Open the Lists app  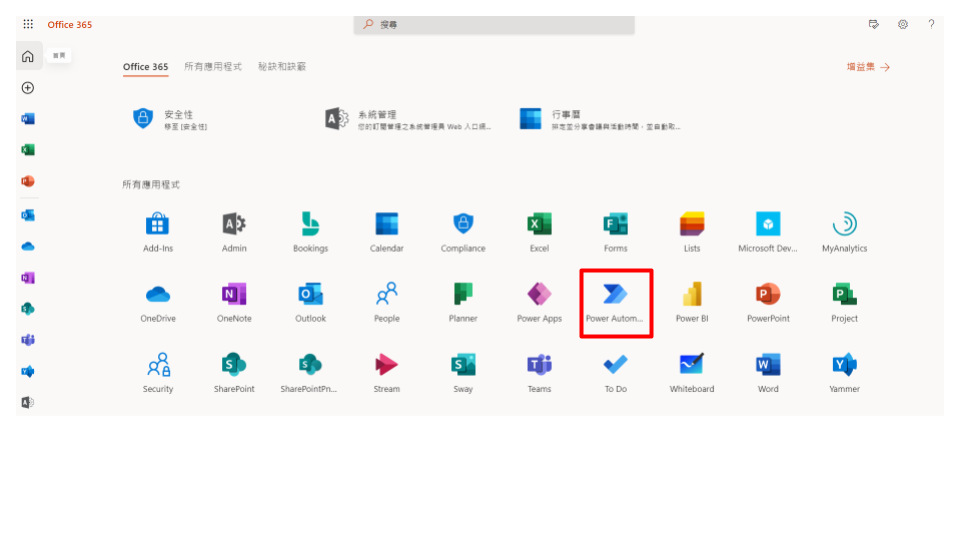692,233
